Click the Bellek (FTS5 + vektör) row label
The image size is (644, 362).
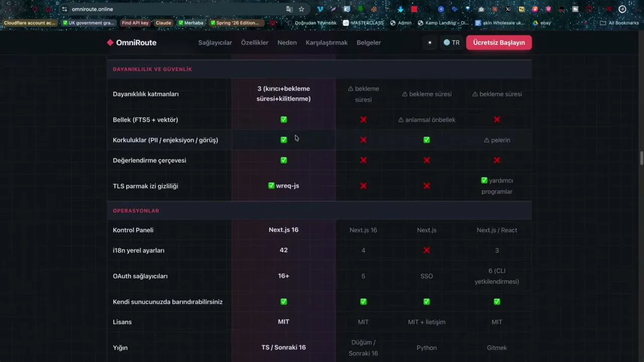[145, 120]
